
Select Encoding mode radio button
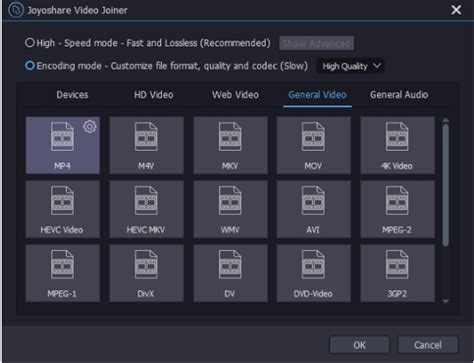pyautogui.click(x=30, y=65)
